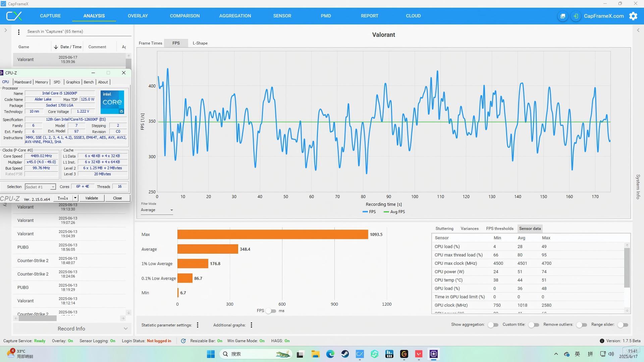This screenshot has height=362, width=644.
Task: Click CapFrameX taskbar icon
Action: point(360,354)
